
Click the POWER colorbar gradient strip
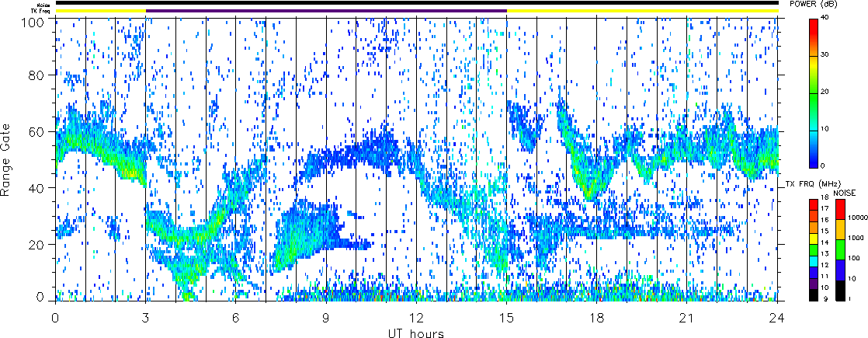(x=814, y=92)
